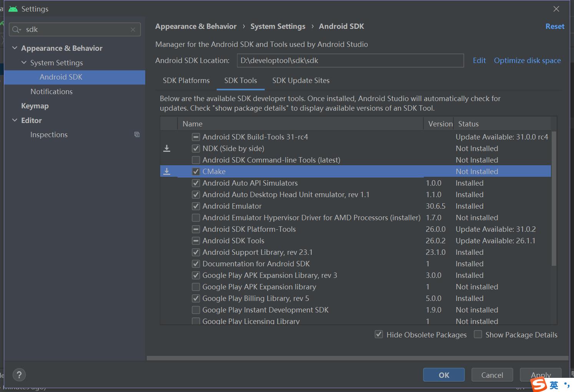Uncheck Google Play Billing Library, rev 5
This screenshot has width=574, height=392.
pos(196,298)
